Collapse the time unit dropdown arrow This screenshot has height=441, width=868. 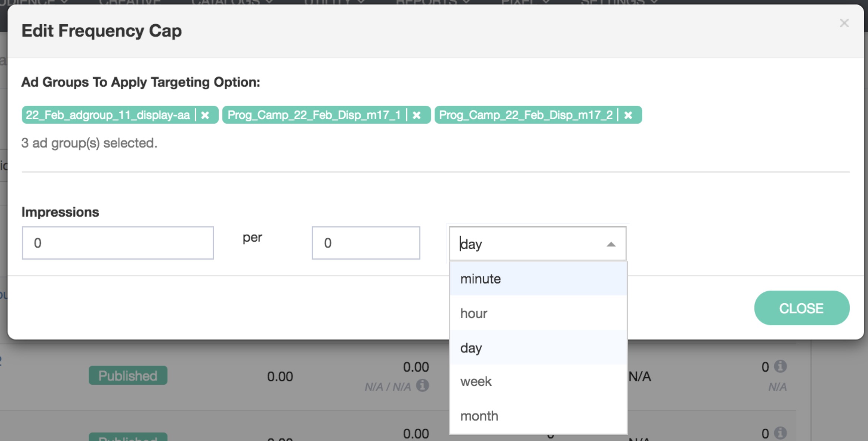(x=611, y=244)
